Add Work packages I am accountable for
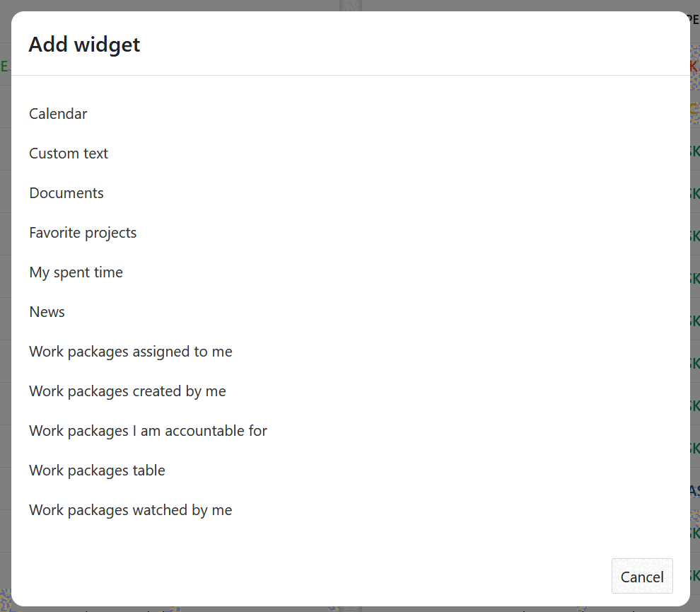This screenshot has height=612, width=700. pyautogui.click(x=148, y=430)
